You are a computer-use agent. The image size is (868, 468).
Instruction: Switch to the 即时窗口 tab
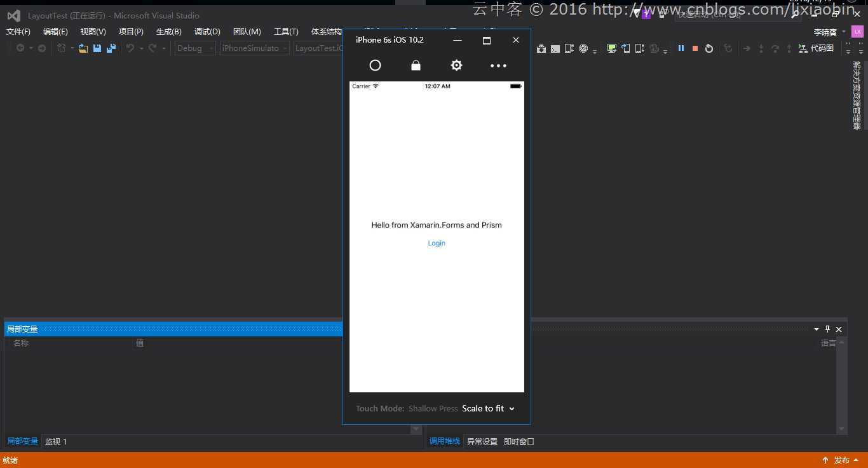pos(519,441)
